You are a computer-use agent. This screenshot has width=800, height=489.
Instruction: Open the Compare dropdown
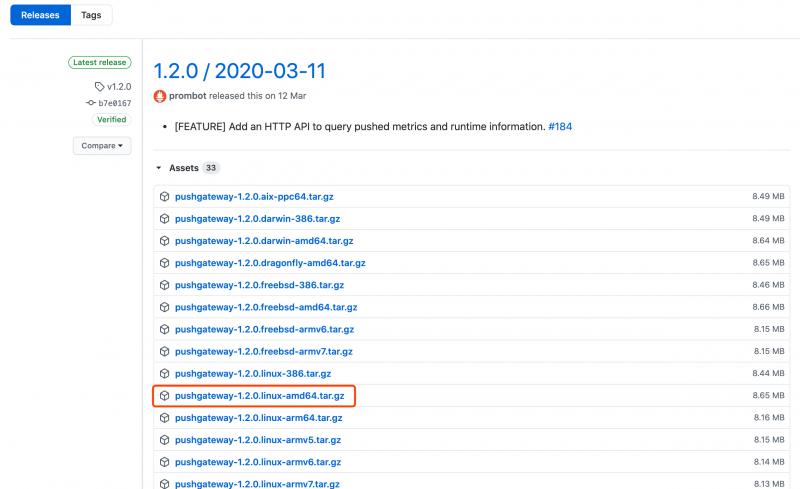pyautogui.click(x=102, y=145)
